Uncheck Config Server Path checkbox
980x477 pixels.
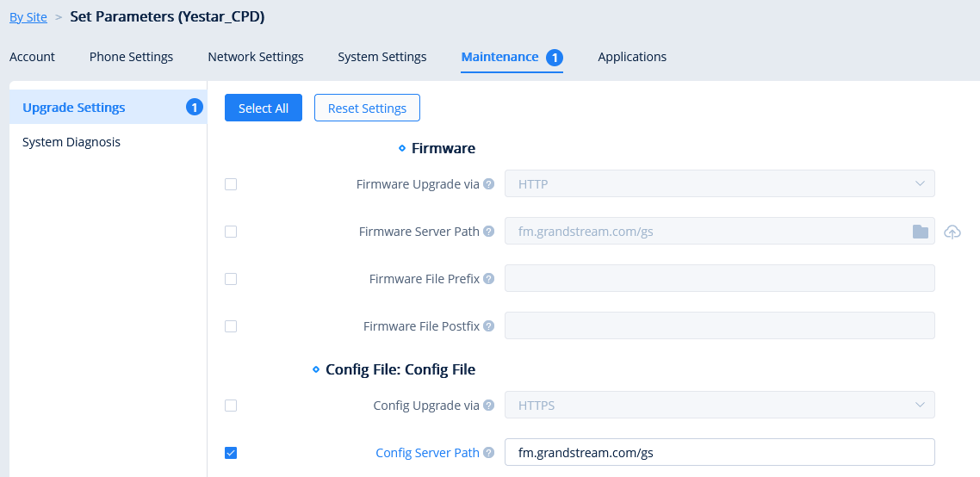[x=231, y=453]
